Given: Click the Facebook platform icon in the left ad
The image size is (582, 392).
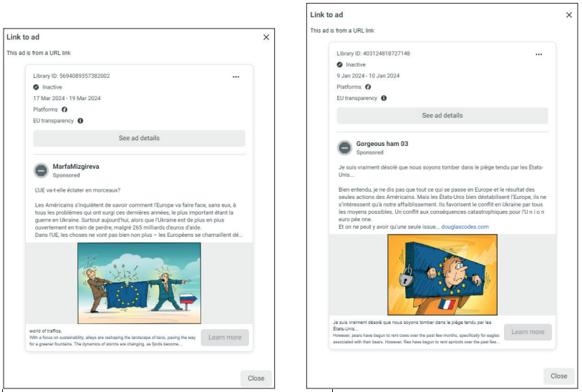Looking at the screenshot, I should [x=64, y=109].
